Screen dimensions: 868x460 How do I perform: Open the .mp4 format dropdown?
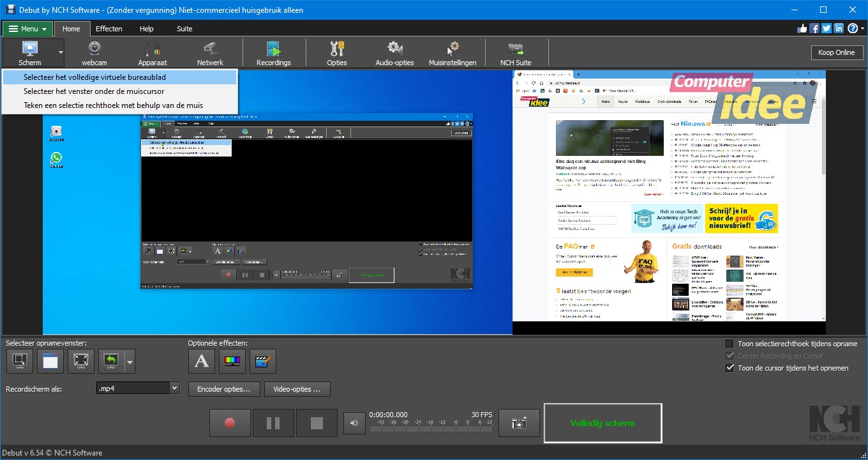coord(174,388)
